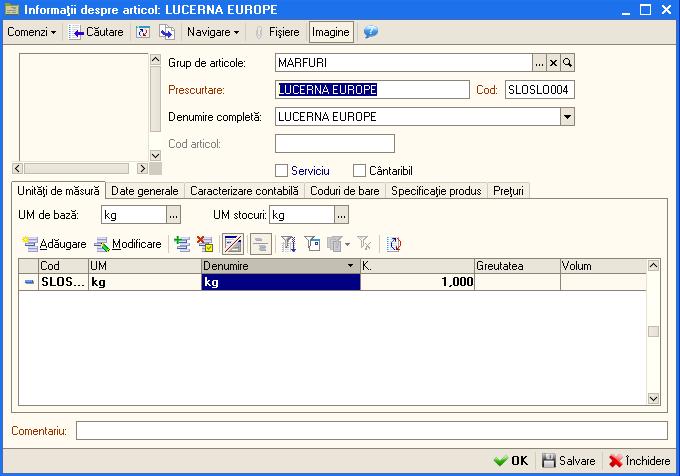680x476 pixels.
Task: Click the UM stocuri kg field
Action: coord(302,215)
